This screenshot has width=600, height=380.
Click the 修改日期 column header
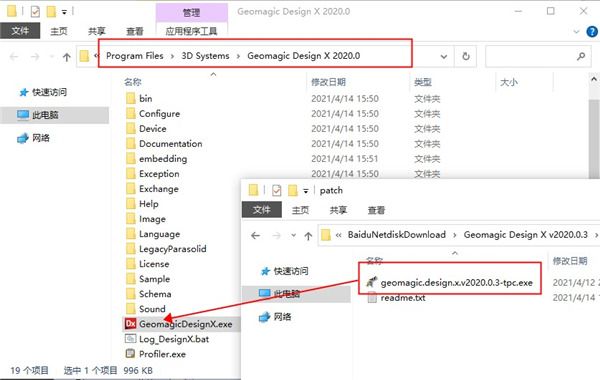pyautogui.click(x=328, y=82)
